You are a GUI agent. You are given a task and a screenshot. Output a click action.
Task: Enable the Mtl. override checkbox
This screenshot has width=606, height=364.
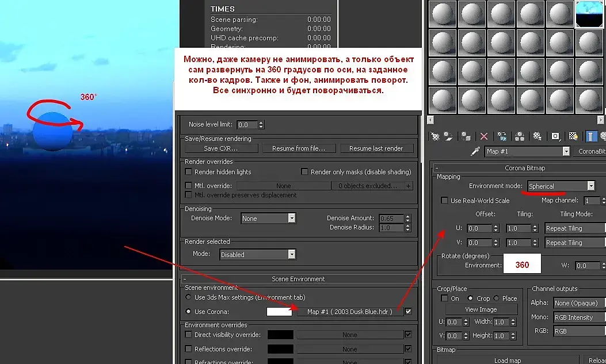tap(188, 185)
